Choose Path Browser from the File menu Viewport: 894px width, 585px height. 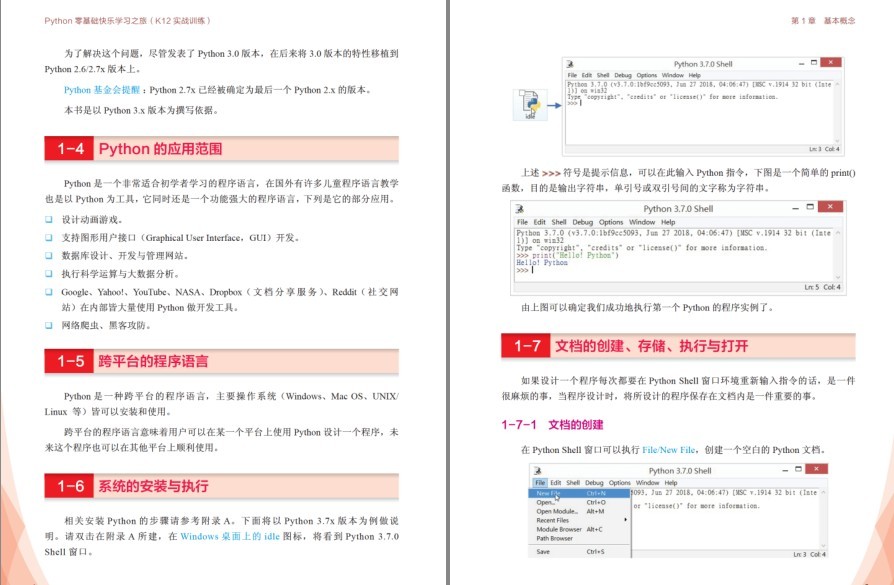point(580,538)
